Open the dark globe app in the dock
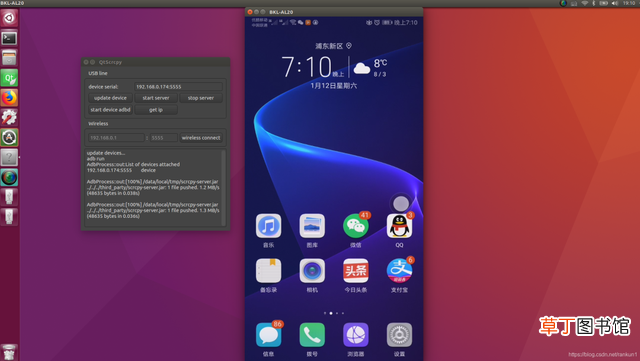The image size is (640, 361). tap(9, 177)
